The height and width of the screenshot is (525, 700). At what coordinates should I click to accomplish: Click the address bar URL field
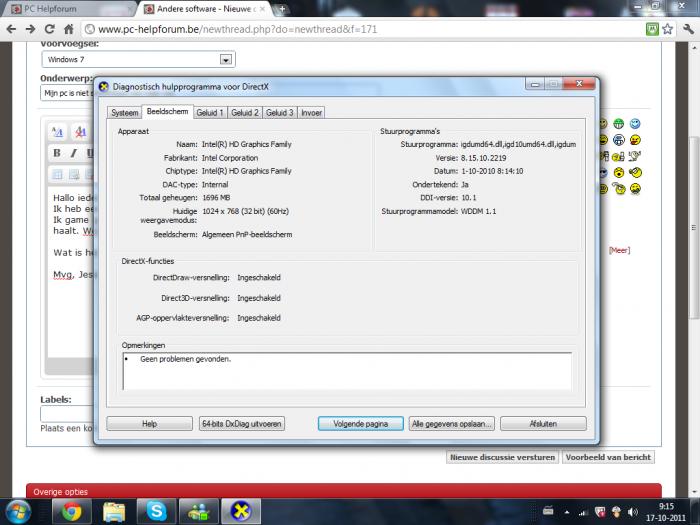(362, 29)
